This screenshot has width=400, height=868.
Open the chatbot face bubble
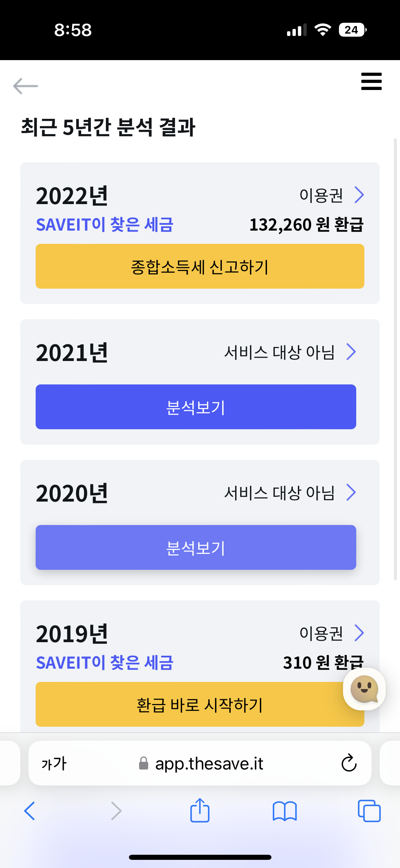(364, 689)
